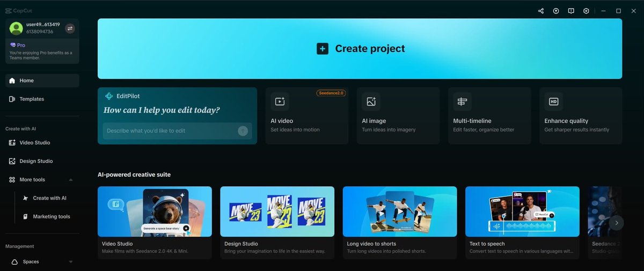The image size is (644, 271).
Task: Submit the EditPilot prompt arrow button
Action: click(x=243, y=130)
